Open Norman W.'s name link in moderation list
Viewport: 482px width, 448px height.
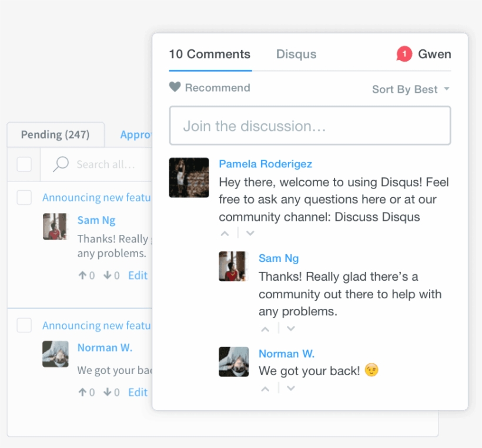pos(105,348)
